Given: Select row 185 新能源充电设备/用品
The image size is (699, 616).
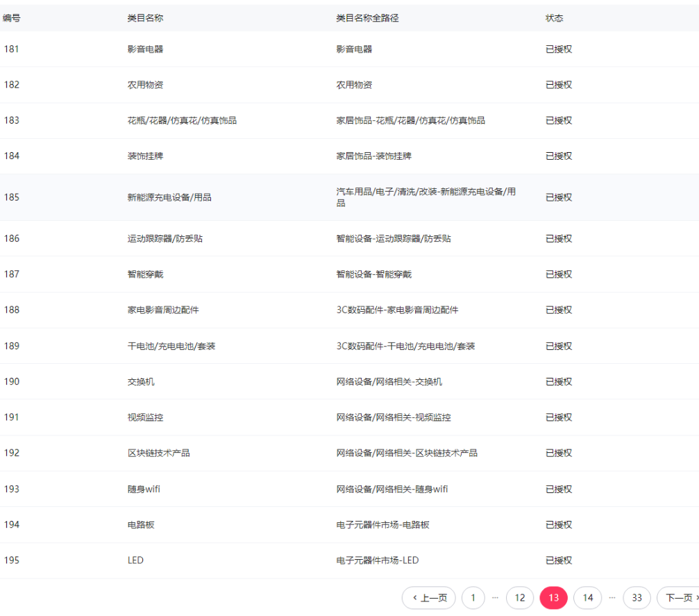Looking at the screenshot, I should pyautogui.click(x=169, y=197).
